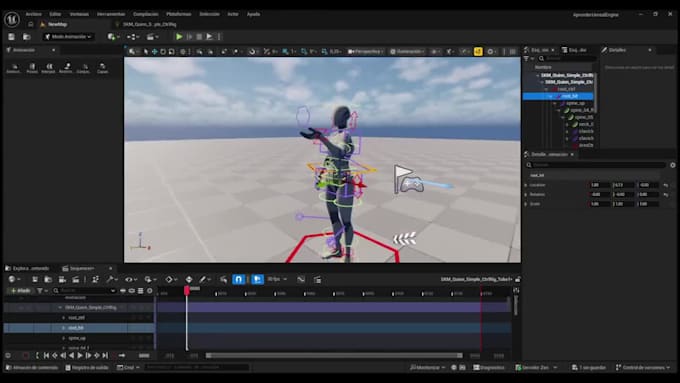Jump to the sequence end in Sequencer
680x383 pixels.
point(105,356)
